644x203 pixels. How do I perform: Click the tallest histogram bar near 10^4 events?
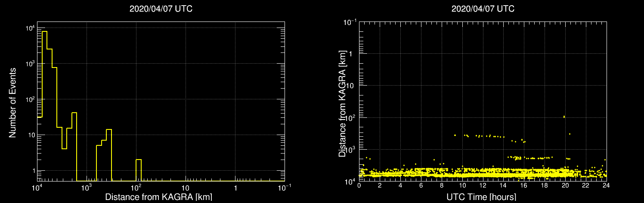(44, 106)
